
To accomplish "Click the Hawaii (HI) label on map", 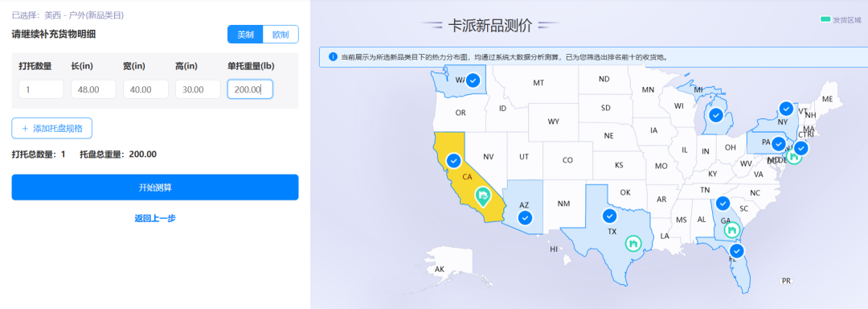I will (554, 249).
